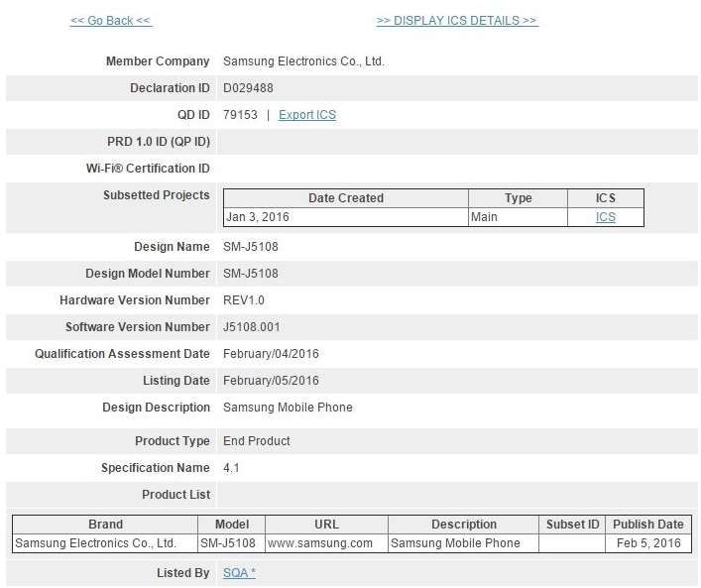Click software version J5108.001

(251, 327)
